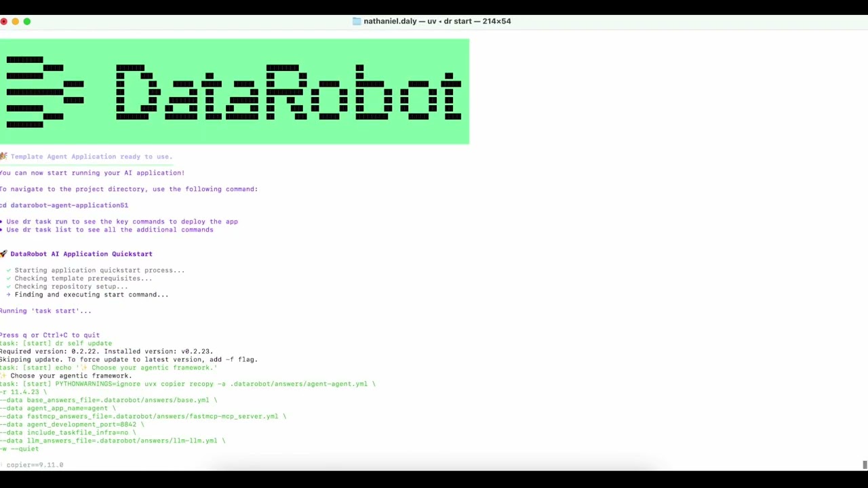Click the sparkles emoji before plain Choose your agentic framework

(3, 376)
